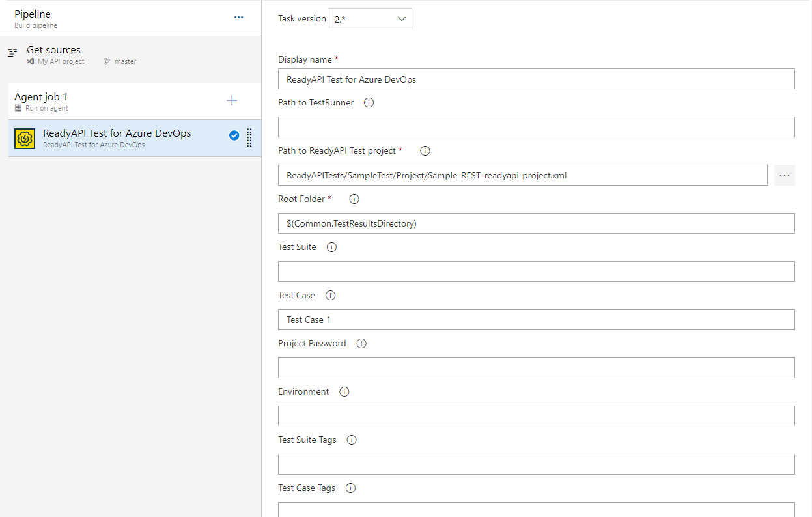Screen dimensions: 812x517
Task: Click the Get sources list icon
Action: coord(12,53)
